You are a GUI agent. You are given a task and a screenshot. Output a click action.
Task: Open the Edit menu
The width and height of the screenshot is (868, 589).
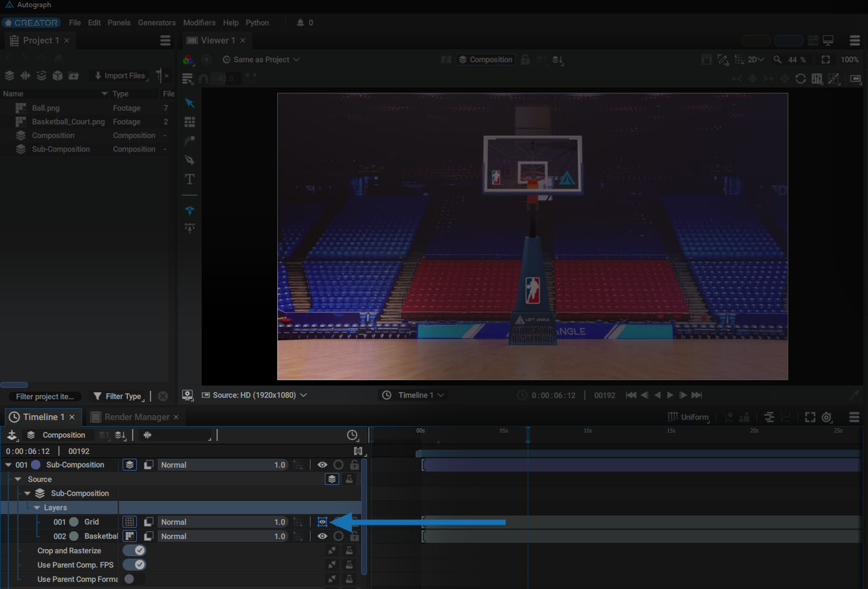pyautogui.click(x=95, y=23)
